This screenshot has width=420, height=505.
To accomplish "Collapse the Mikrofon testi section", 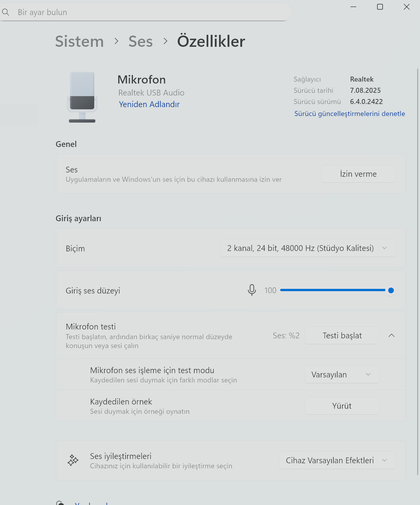I will pos(391,336).
